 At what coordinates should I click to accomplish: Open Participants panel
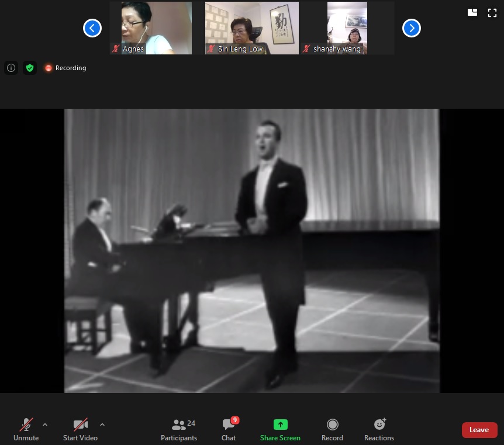(179, 430)
